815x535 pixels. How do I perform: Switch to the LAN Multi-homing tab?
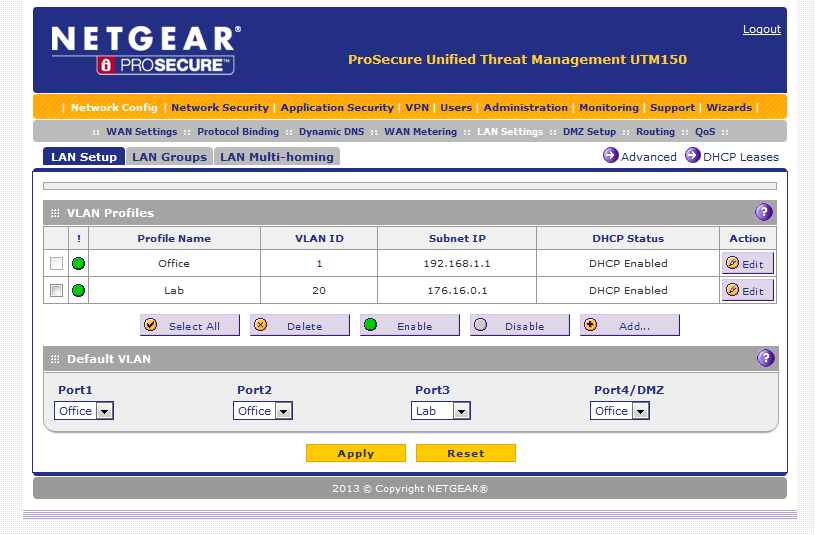[277, 156]
